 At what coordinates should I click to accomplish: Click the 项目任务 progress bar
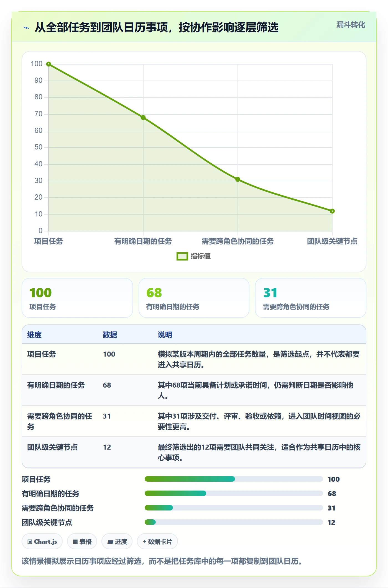pyautogui.click(x=234, y=479)
